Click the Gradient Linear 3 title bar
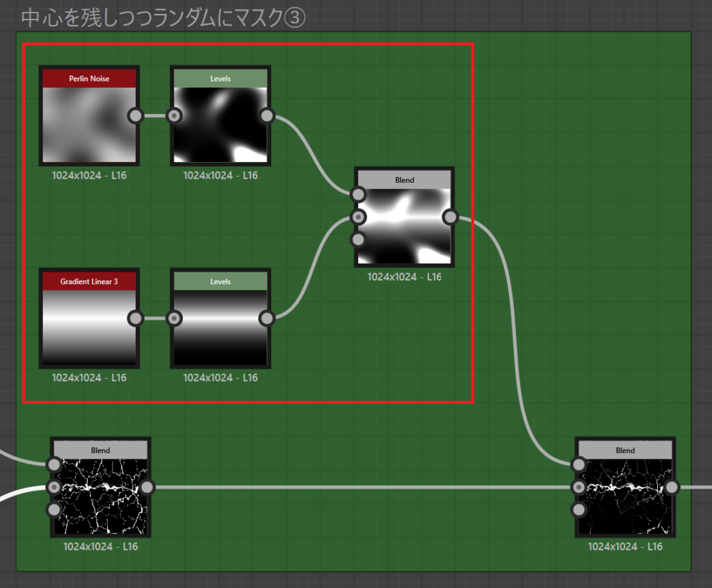 pos(88,281)
